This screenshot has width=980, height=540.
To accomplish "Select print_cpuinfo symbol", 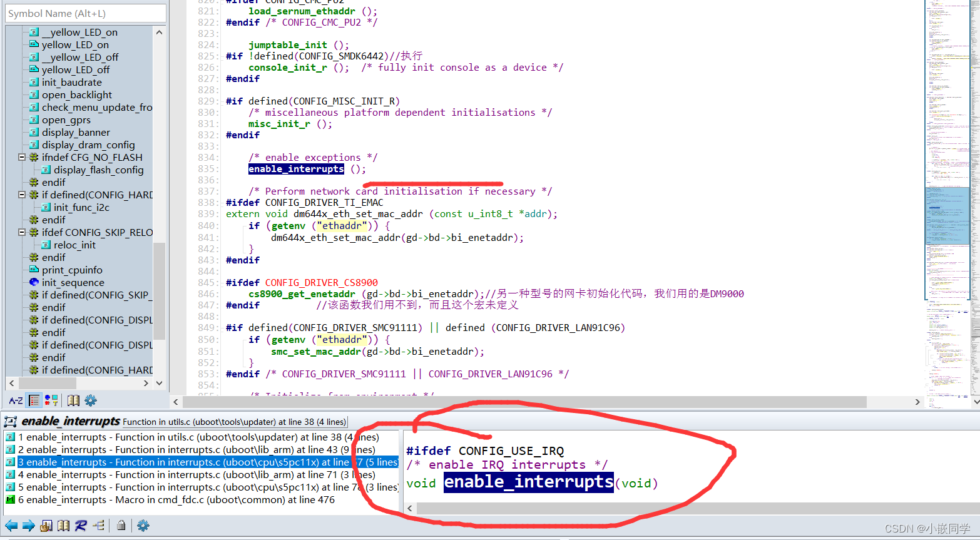I will [72, 270].
